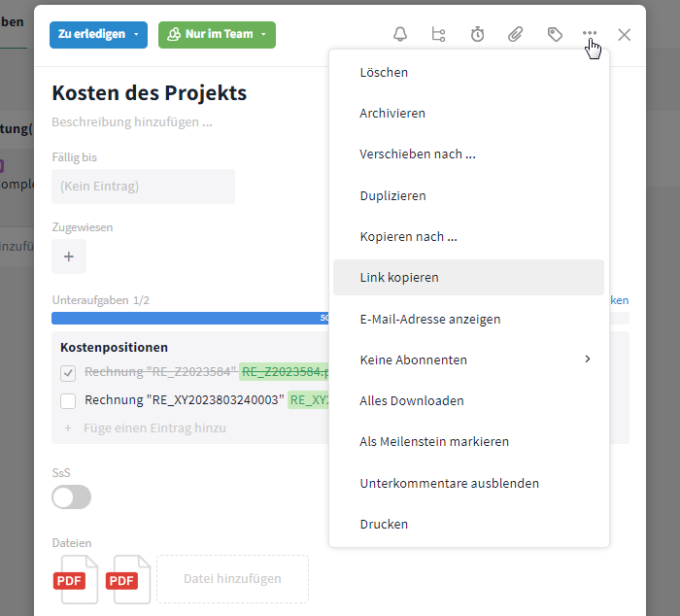Click the three-dot more options icon
This screenshot has height=616, width=680.
click(x=590, y=33)
